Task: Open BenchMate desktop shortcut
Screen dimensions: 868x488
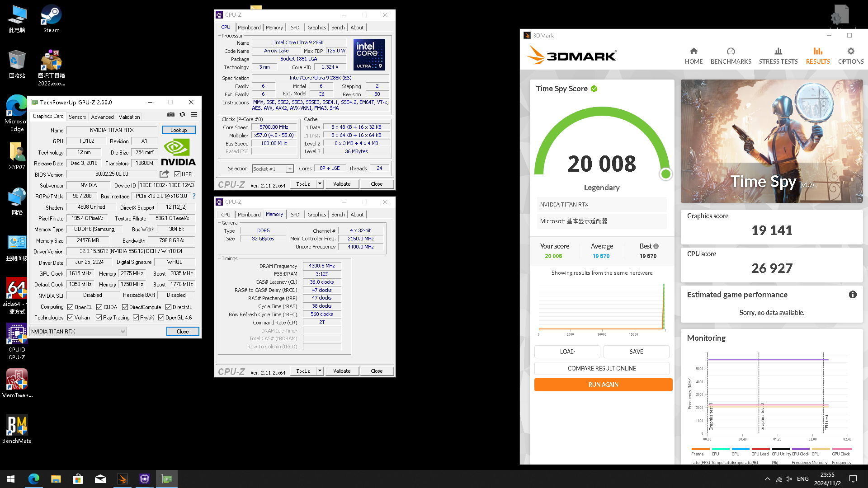Action: [x=17, y=429]
